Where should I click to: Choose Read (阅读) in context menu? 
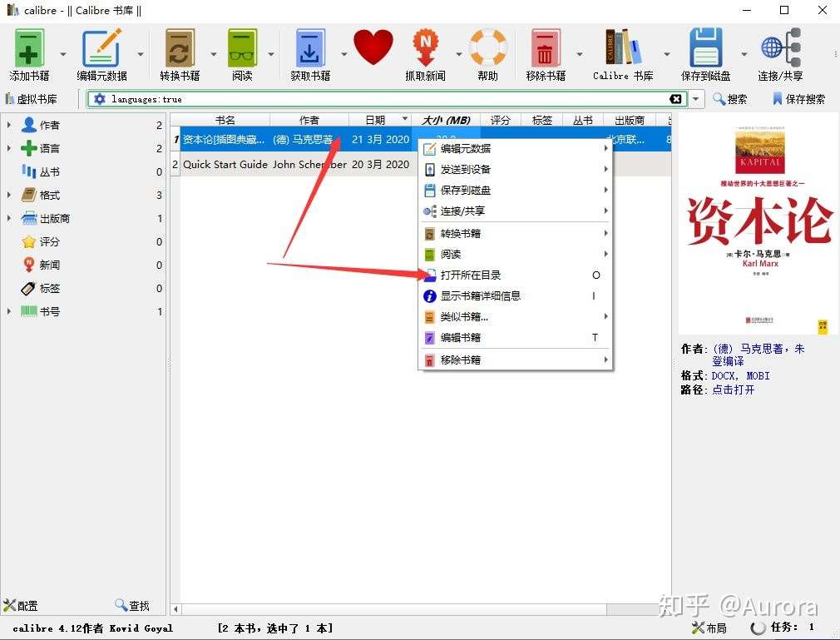point(516,254)
